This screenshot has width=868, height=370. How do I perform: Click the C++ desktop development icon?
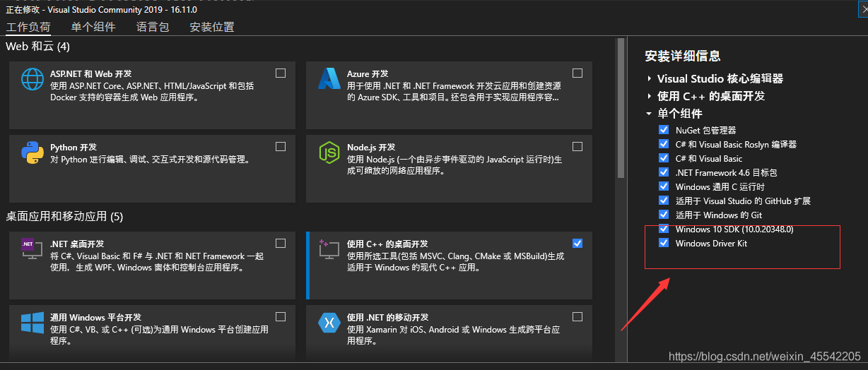point(329,249)
